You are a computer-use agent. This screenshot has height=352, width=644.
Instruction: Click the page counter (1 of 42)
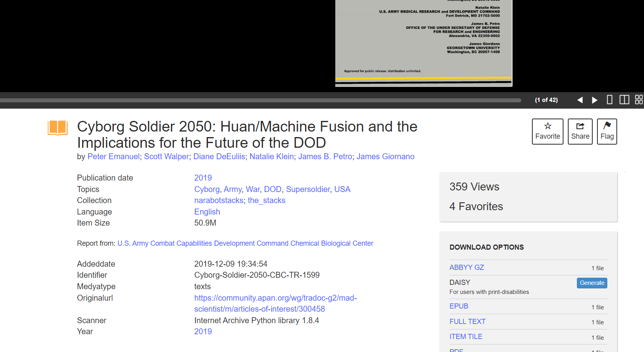[x=547, y=100]
